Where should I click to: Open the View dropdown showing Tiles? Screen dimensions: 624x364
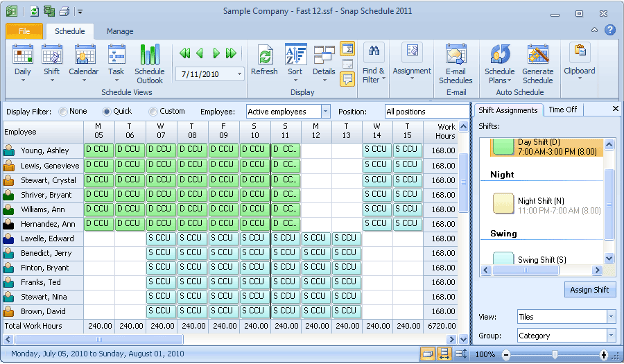(x=611, y=317)
